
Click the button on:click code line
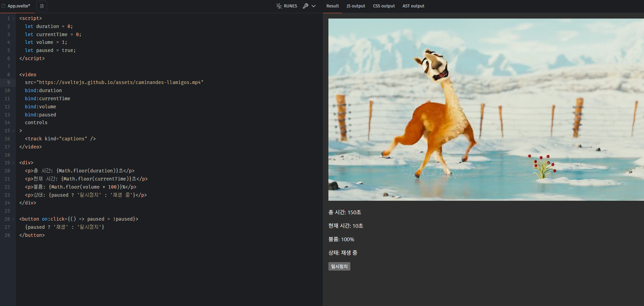[x=79, y=219]
